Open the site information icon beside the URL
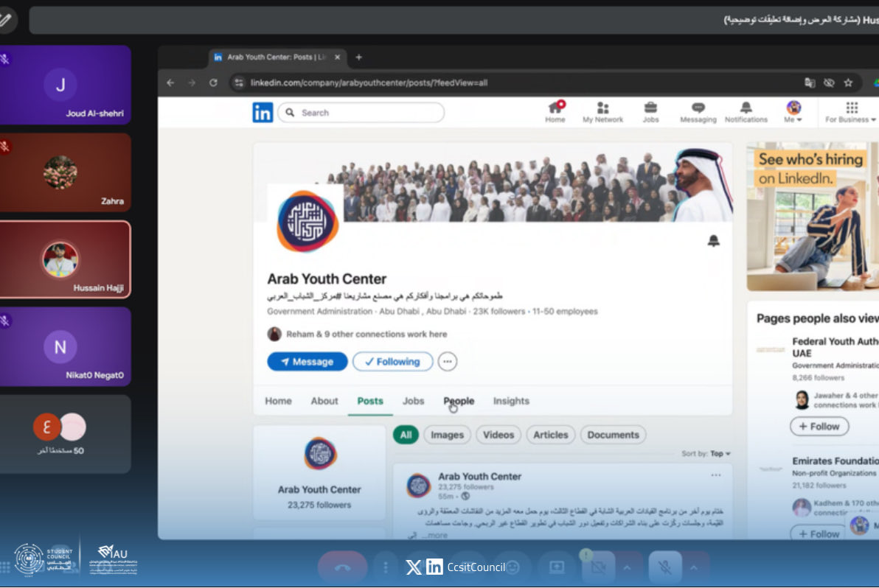 [239, 83]
